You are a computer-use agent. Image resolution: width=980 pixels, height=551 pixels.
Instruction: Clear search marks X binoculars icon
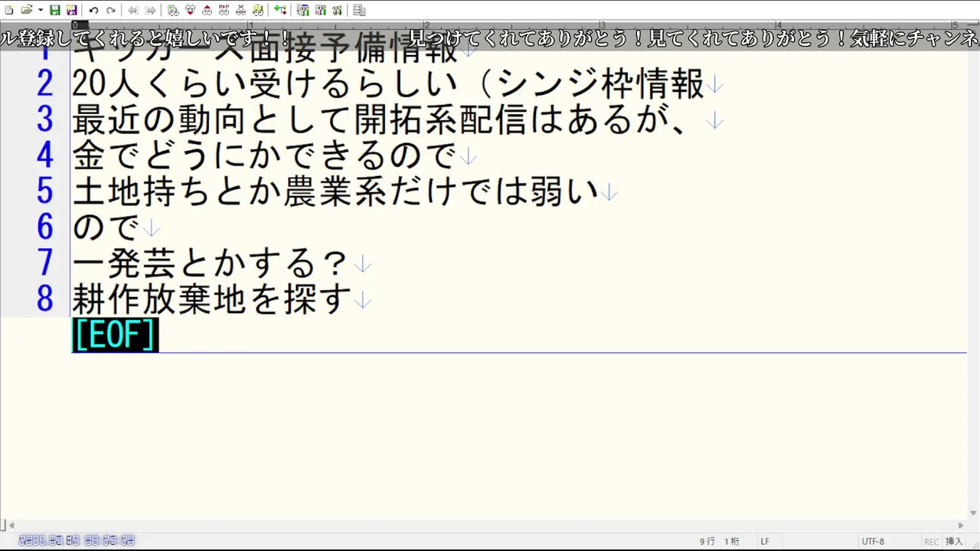tap(240, 10)
